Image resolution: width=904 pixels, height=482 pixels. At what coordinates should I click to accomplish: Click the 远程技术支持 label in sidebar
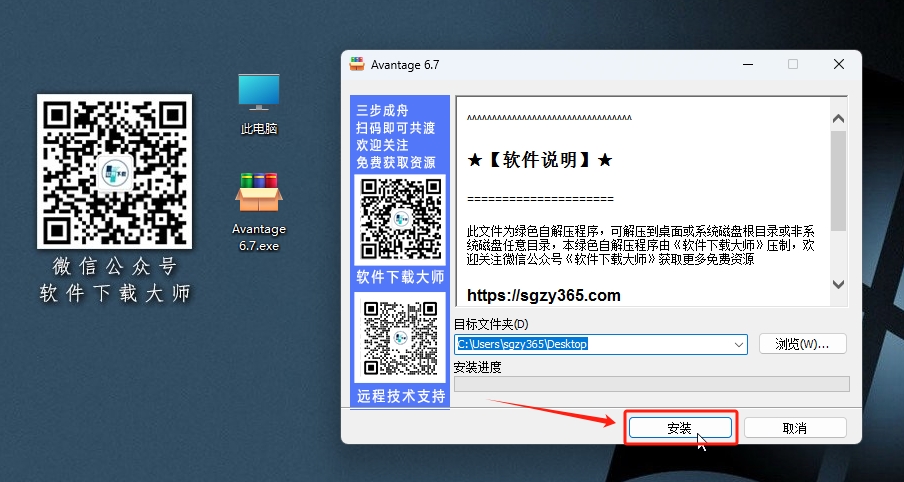(x=401, y=396)
